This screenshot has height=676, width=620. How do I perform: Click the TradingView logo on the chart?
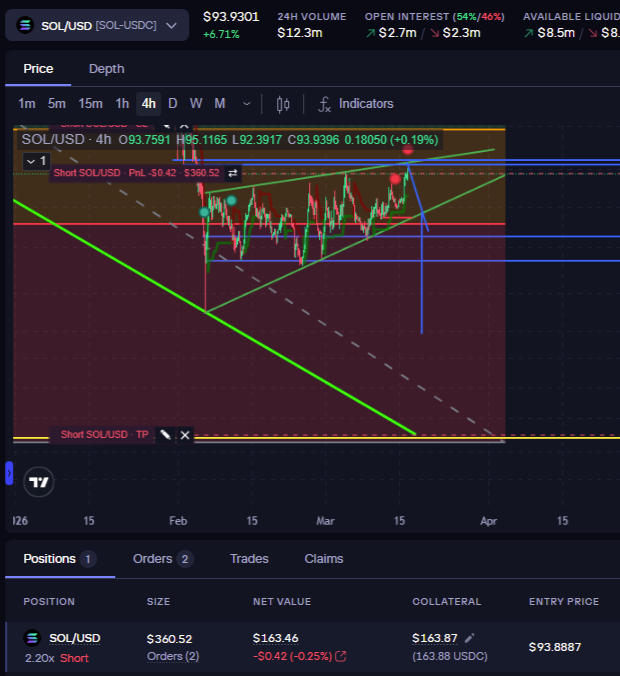coord(39,482)
